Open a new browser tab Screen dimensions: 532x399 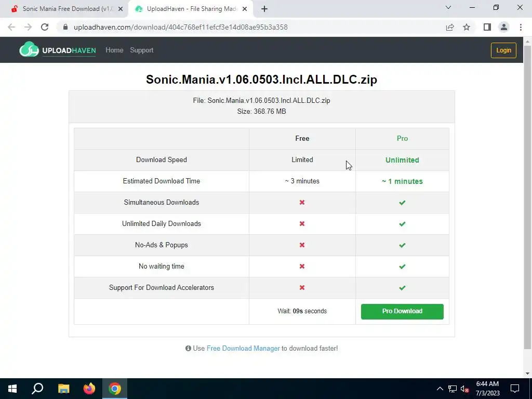pos(264,9)
